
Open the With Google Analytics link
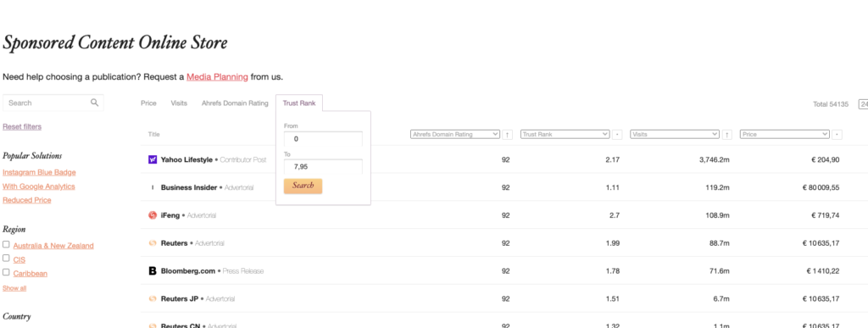click(x=39, y=186)
